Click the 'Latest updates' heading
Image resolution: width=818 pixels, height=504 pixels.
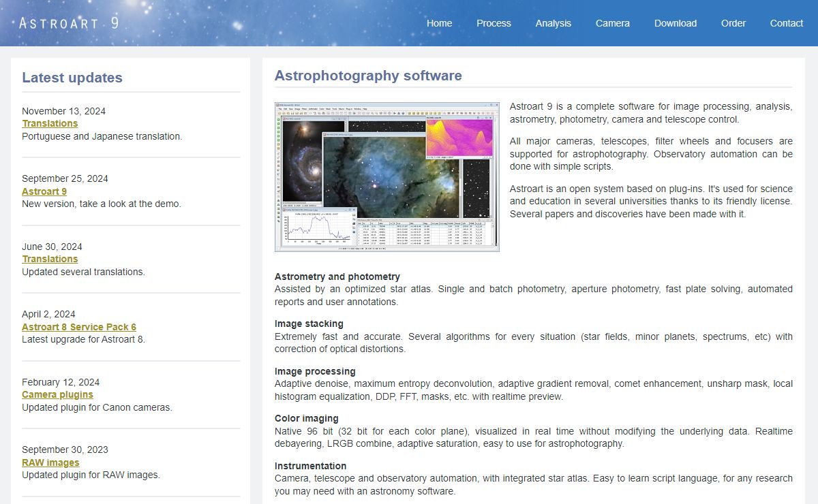click(72, 78)
